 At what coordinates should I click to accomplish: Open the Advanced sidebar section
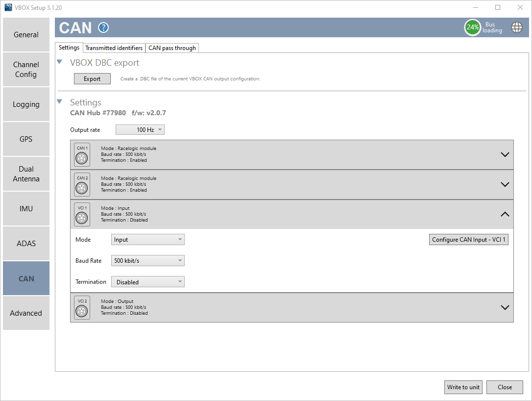click(x=26, y=313)
